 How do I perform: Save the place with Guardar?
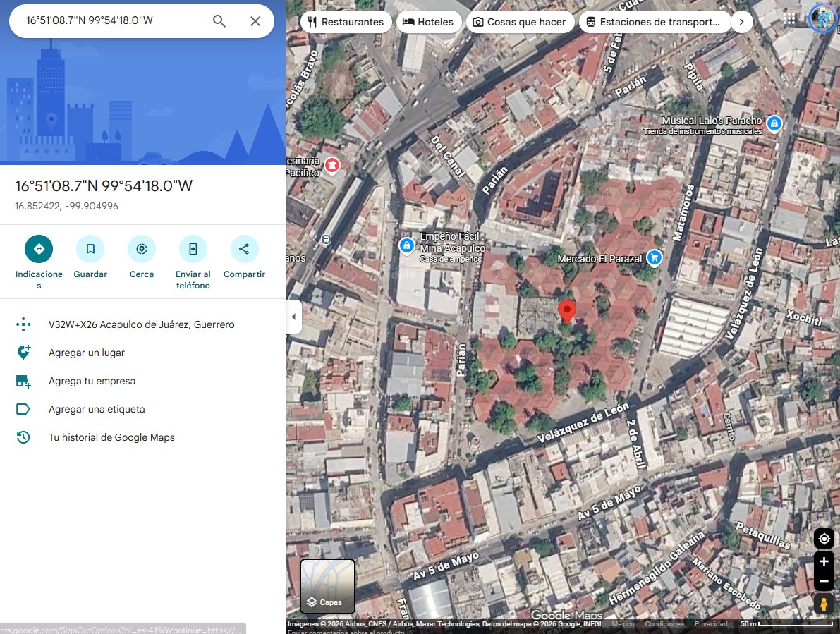90,249
